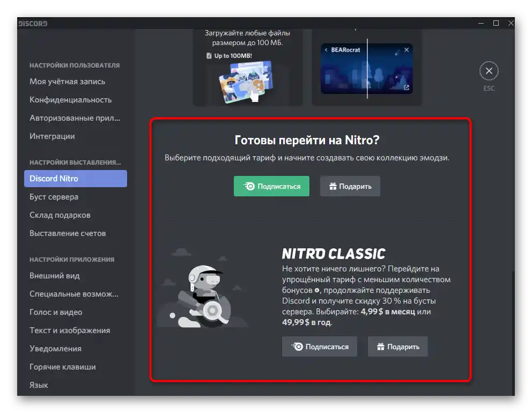532x413 pixels.
Task: Click open-external icon in BEARocrat preview
Action: [x=407, y=87]
